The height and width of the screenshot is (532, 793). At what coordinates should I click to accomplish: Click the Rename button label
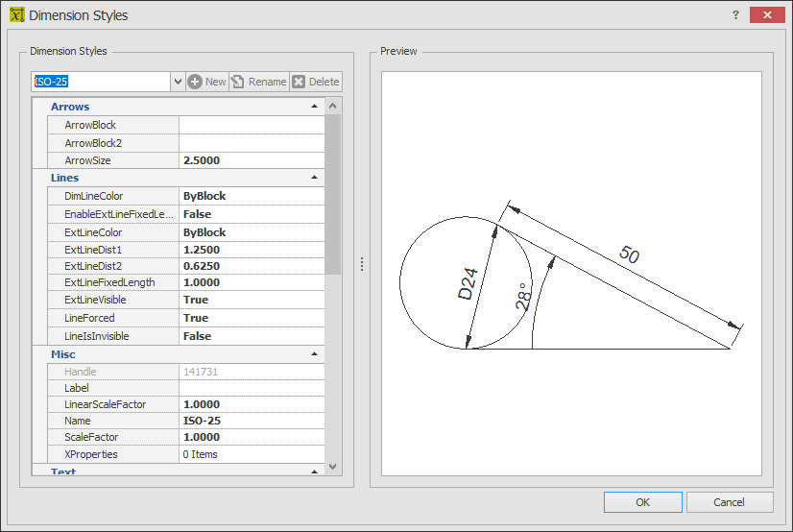(267, 82)
